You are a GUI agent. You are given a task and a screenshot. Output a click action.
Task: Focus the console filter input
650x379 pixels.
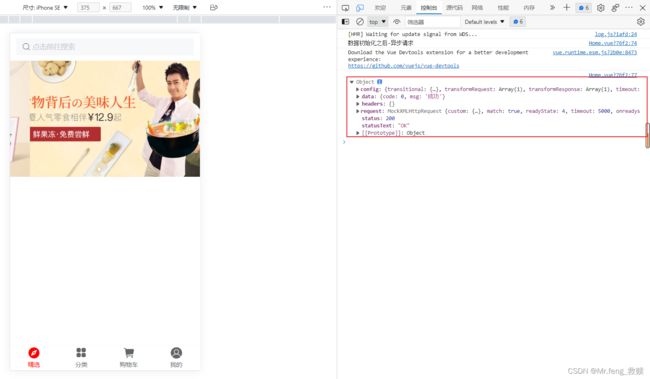pyautogui.click(x=432, y=22)
